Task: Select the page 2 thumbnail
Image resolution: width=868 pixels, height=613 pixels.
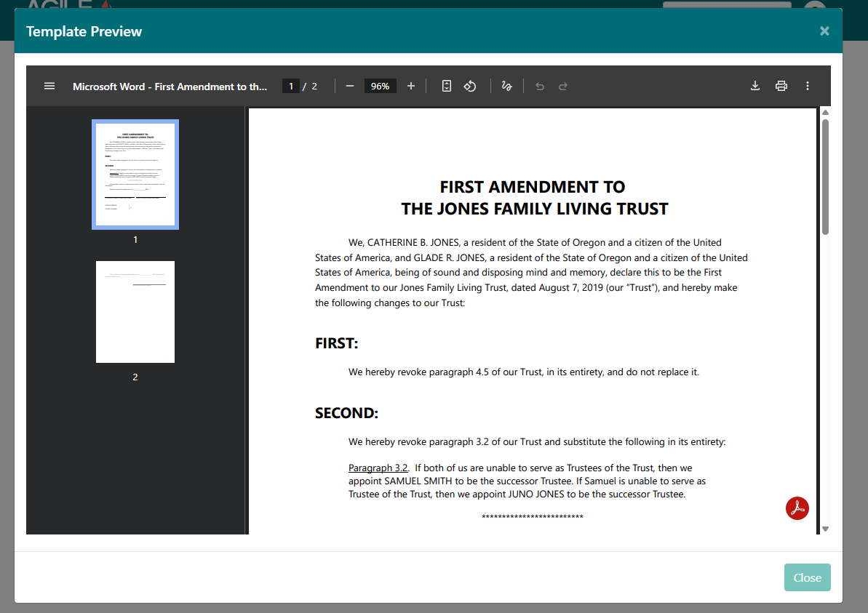Action: (x=135, y=312)
